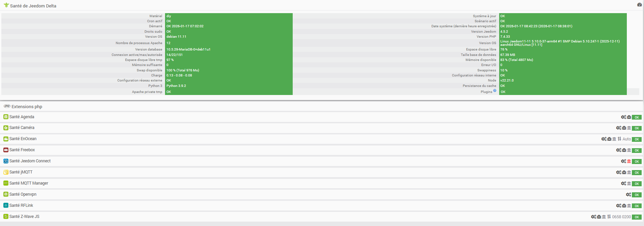
Task: Click the Santé de Jeedom Delta title
Action: [33, 6]
